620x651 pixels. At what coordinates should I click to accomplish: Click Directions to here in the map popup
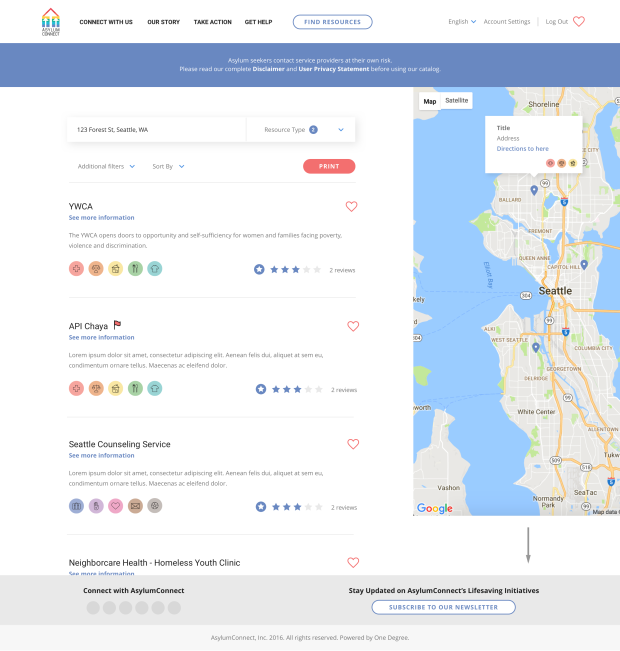(522, 149)
